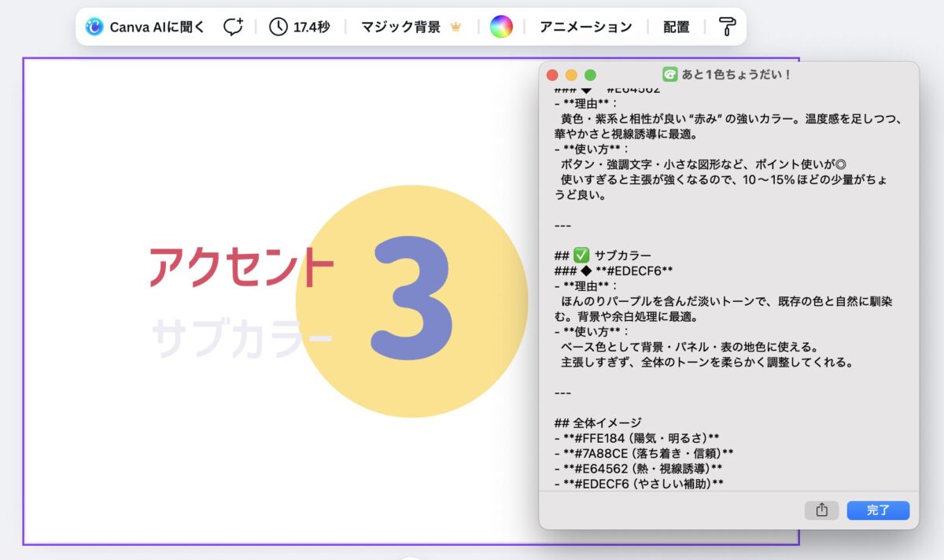Viewport: 944px width, 560px height.
Task: Click the palette icon in dialog title
Action: (669, 75)
